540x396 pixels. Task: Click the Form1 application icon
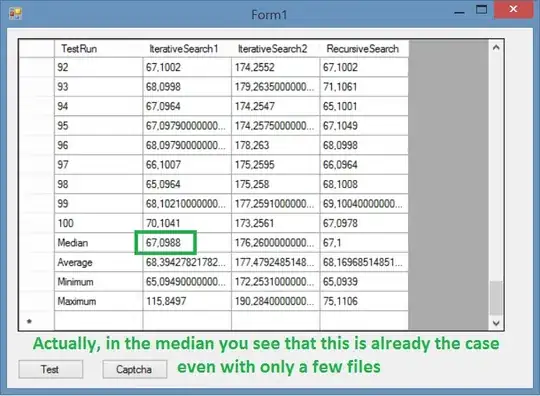click(x=15, y=14)
